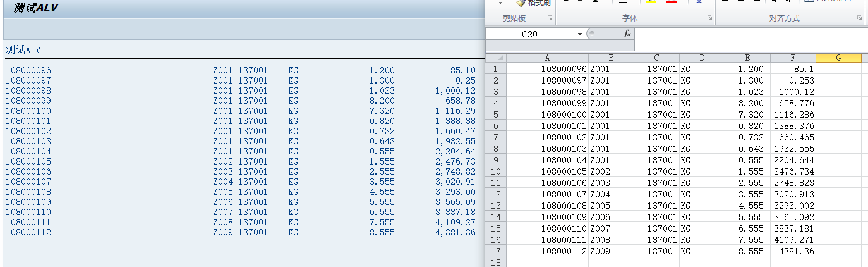Click ALV value 4,381.36
868x267 pixels.
455,232
